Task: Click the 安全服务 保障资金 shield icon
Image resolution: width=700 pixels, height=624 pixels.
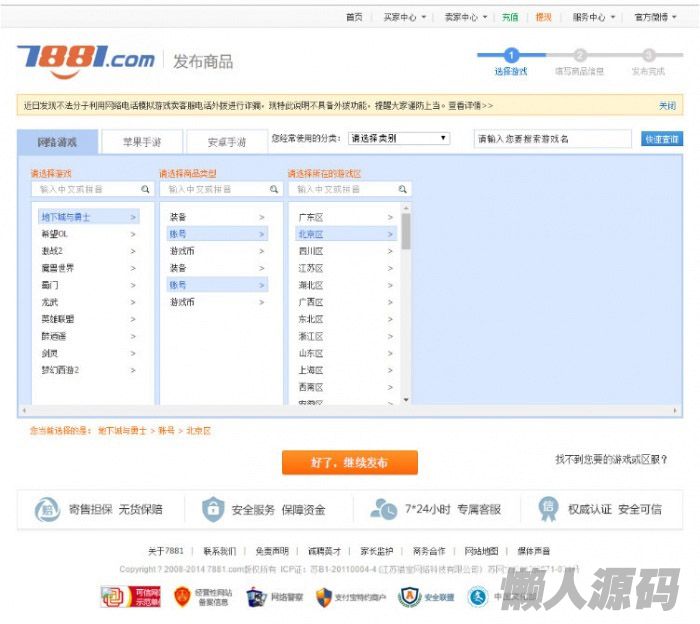Action: coord(213,509)
